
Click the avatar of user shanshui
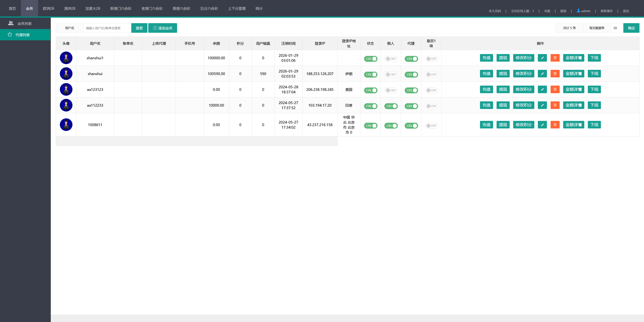(66, 74)
